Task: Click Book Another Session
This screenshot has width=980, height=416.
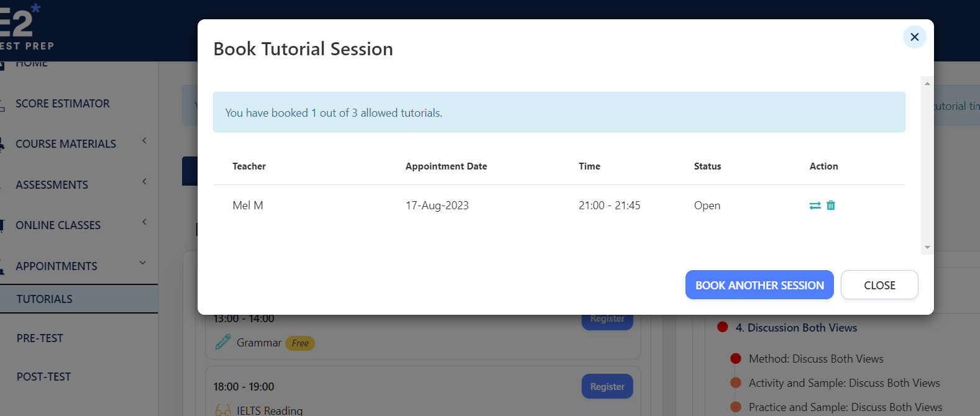Action: pyautogui.click(x=759, y=284)
